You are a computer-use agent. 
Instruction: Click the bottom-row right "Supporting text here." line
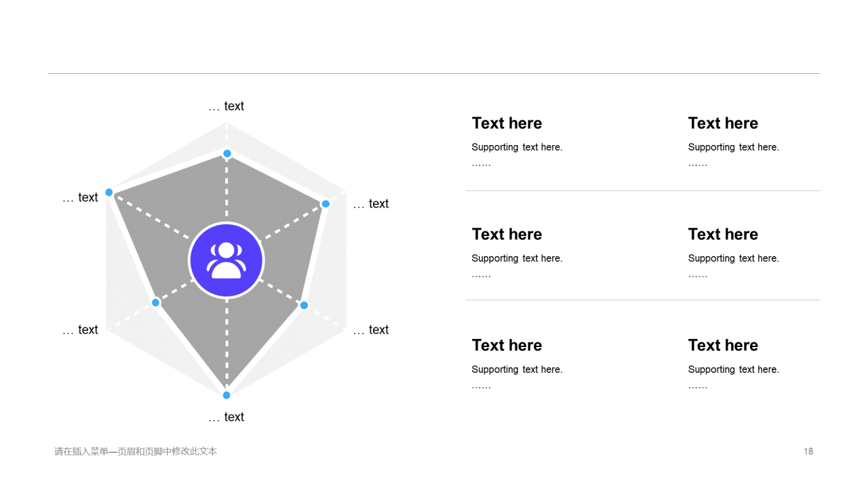tap(733, 369)
